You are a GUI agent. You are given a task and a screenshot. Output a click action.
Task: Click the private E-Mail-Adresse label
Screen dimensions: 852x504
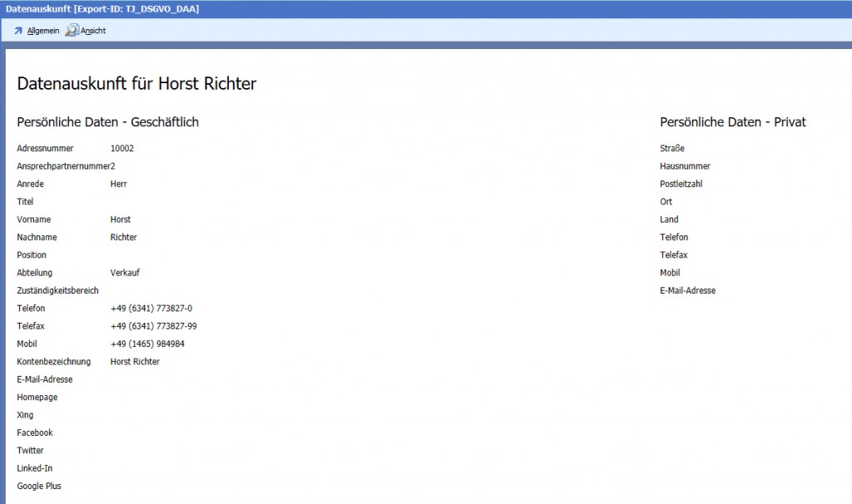click(687, 291)
